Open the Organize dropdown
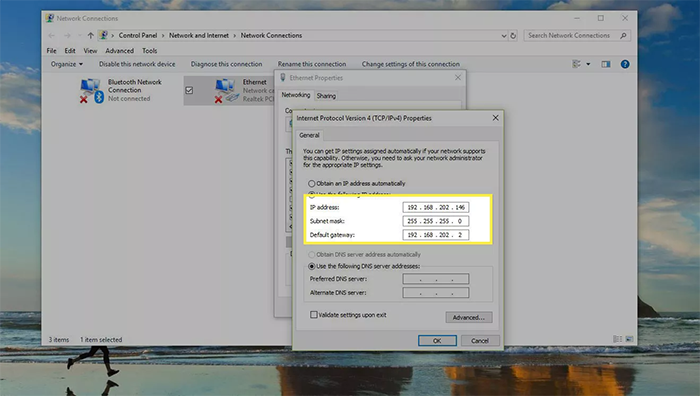The height and width of the screenshot is (396, 700). point(67,64)
